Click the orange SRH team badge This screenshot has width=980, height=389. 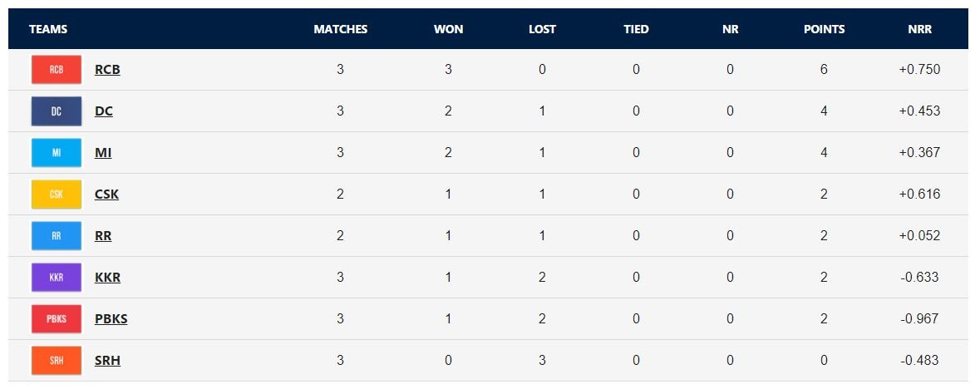pos(57,361)
